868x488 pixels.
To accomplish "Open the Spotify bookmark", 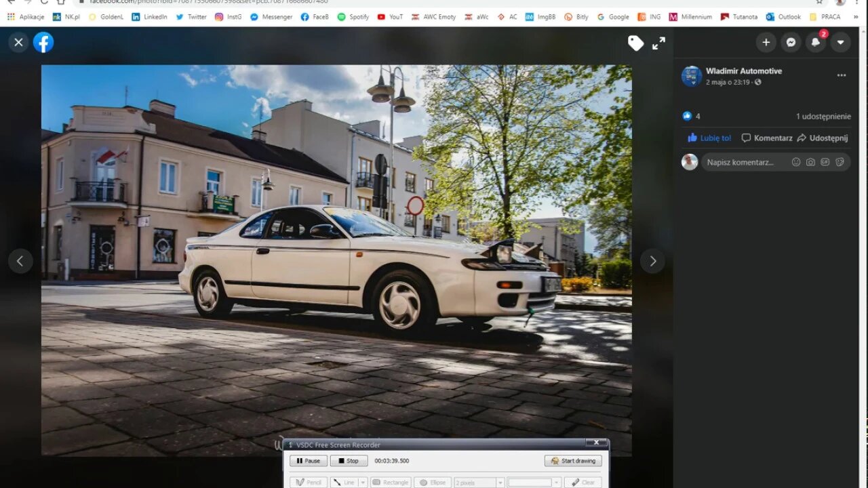I will pos(353,17).
